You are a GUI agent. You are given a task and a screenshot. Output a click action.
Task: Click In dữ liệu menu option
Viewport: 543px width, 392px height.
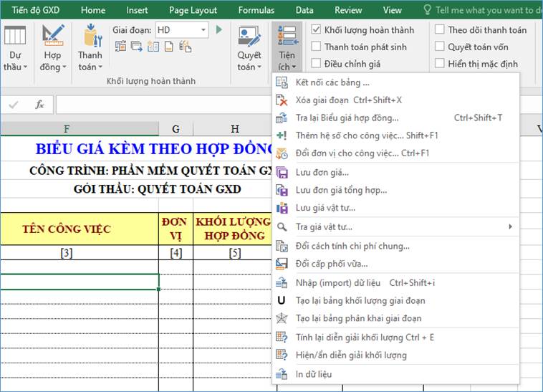point(314,374)
